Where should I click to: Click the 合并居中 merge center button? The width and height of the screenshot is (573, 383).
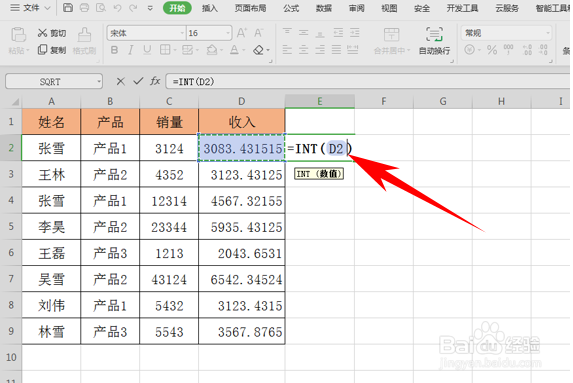point(392,41)
